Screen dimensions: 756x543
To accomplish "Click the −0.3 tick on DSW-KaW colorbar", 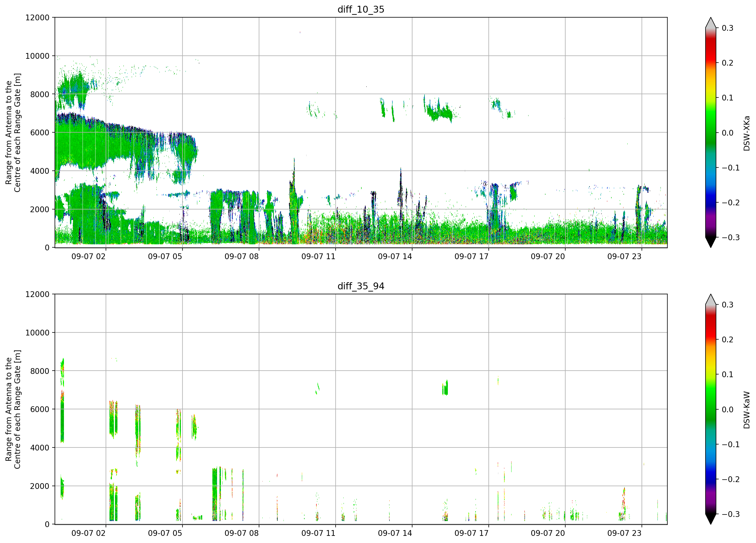I will pos(731,514).
